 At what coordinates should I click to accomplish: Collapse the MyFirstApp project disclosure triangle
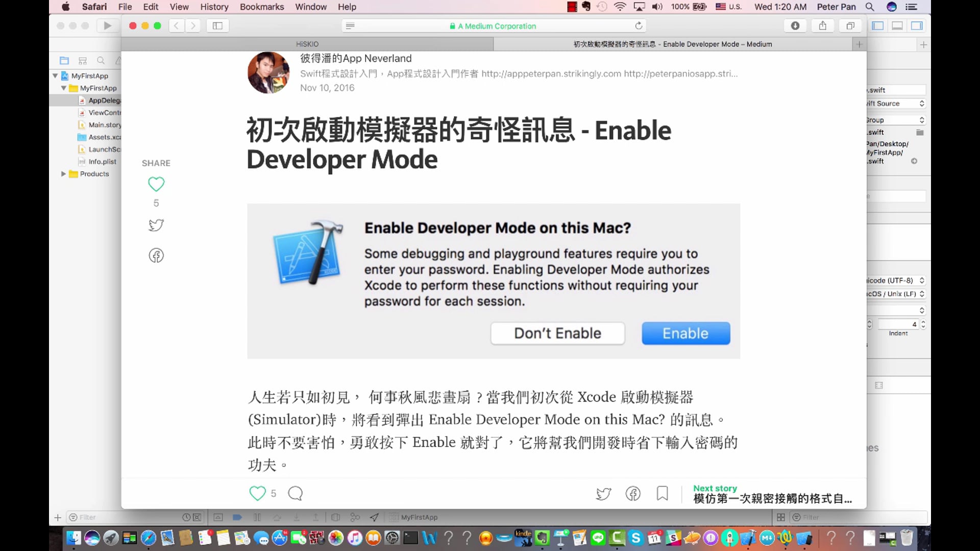pos(55,76)
